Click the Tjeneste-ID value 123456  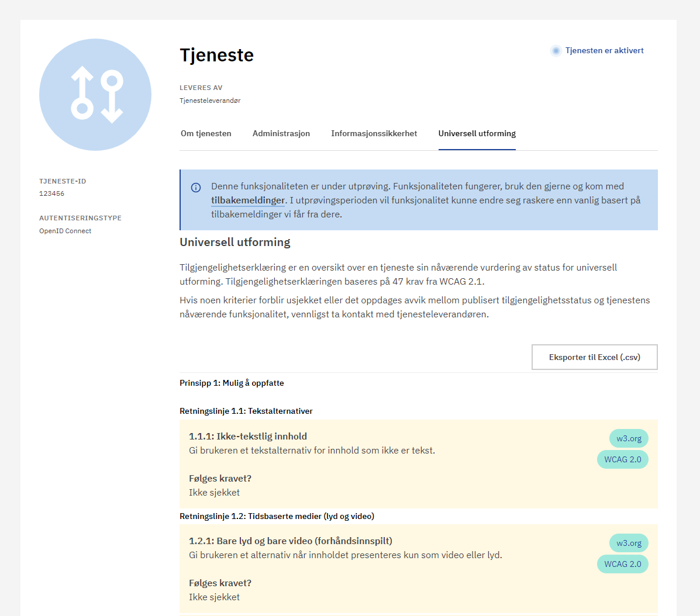(x=52, y=193)
